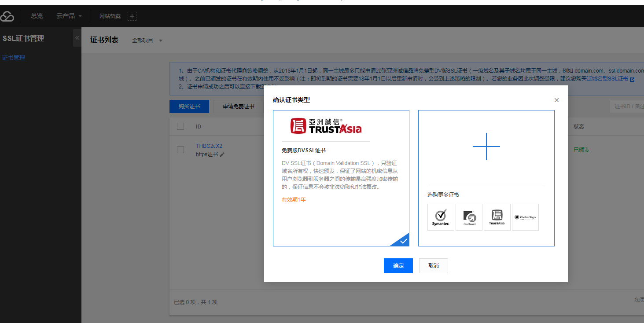
Task: Tick the checkbox for row THBC2cX2
Action: 180,150
